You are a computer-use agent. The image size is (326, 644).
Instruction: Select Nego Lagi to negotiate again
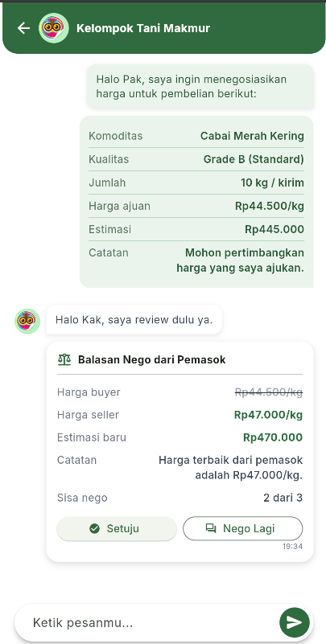[242, 528]
